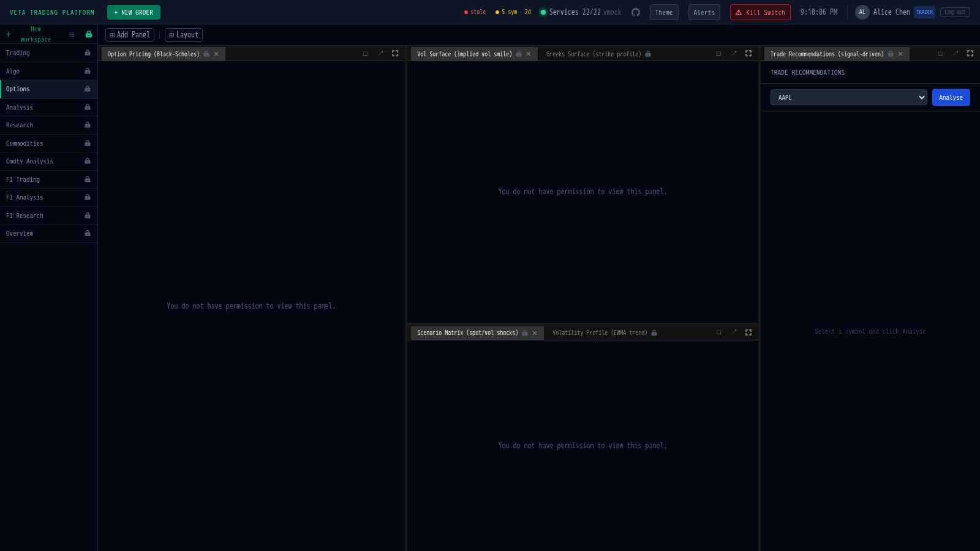Open the AAPL symbol dropdown

click(x=848, y=97)
